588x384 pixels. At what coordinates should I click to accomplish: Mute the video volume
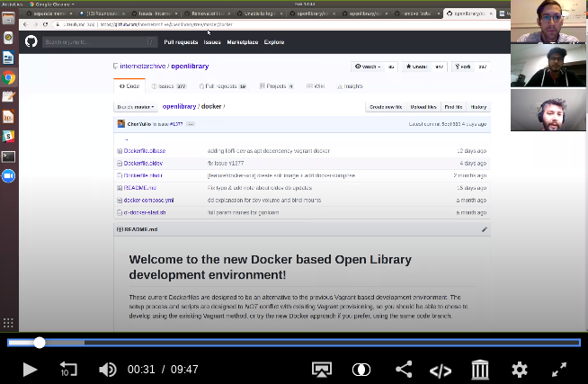click(x=108, y=370)
